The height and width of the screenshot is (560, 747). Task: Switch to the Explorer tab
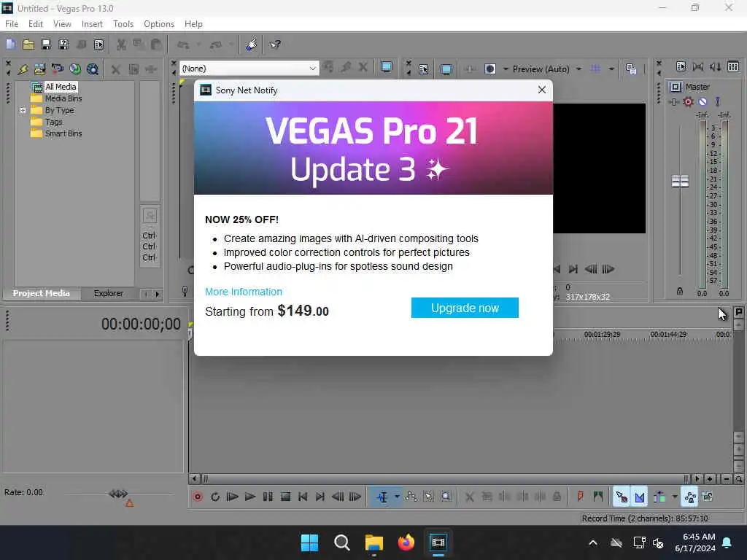click(x=108, y=293)
